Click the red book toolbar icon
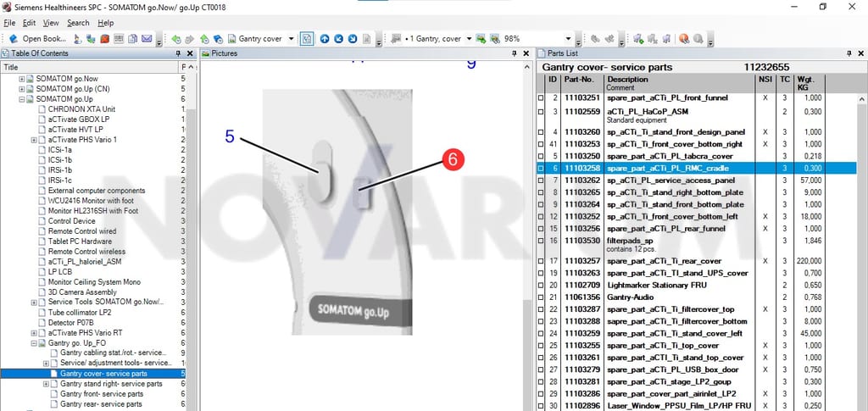Screen dimensions: 868x411 coord(104,39)
